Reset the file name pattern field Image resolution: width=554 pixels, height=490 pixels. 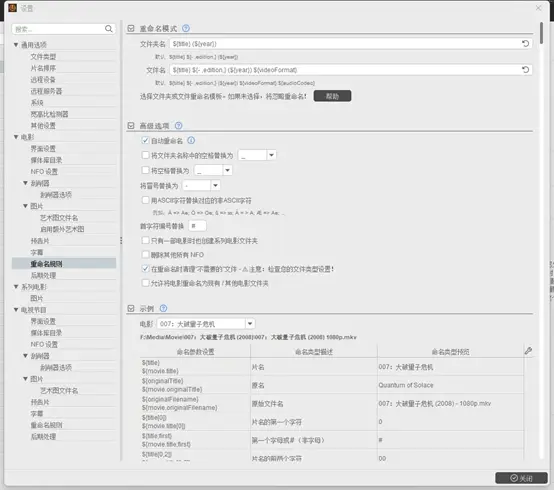tap(525, 70)
